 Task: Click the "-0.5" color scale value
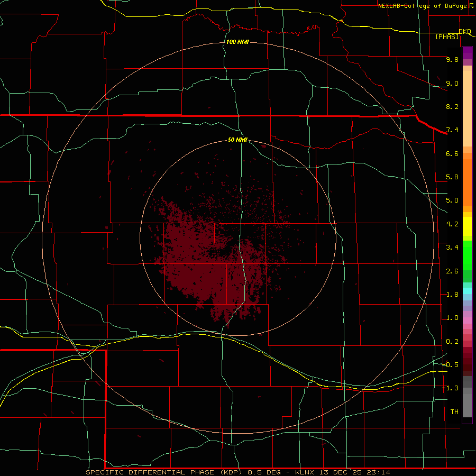coord(450,365)
